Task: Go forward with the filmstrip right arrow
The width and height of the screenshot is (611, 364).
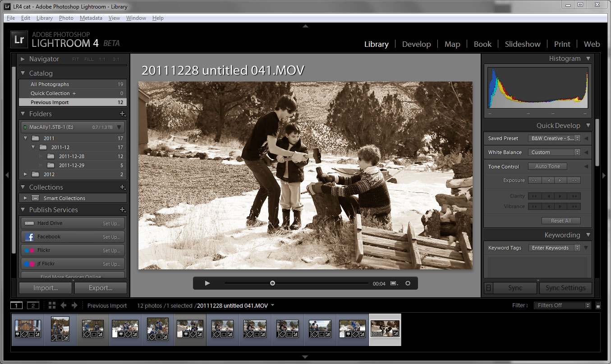Action: pos(75,305)
